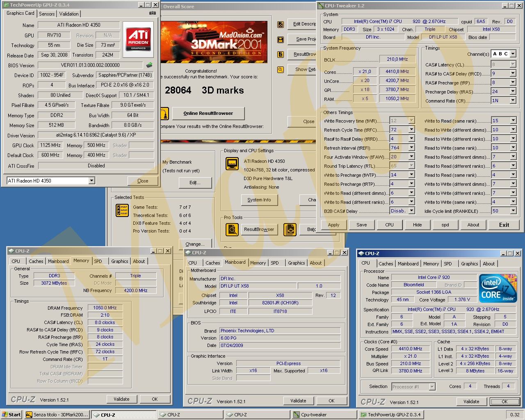Click the GPU-Z screenshot camera icon
Screen dimensions: 525x420
pyautogui.click(x=153, y=13)
